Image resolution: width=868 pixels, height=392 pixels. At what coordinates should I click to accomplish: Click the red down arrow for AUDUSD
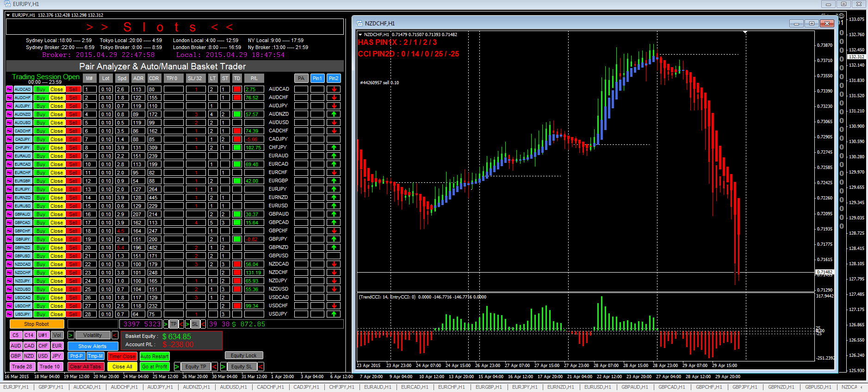point(334,123)
